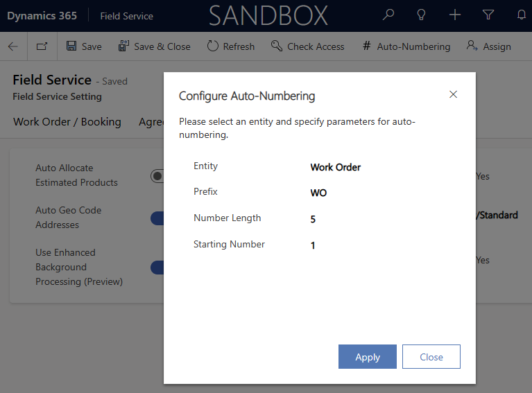Click the Save floppy disk icon
The height and width of the screenshot is (393, 532).
pos(71,46)
